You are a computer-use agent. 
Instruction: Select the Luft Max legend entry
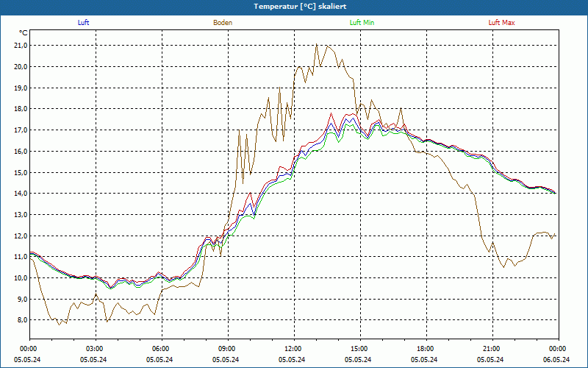pos(501,23)
